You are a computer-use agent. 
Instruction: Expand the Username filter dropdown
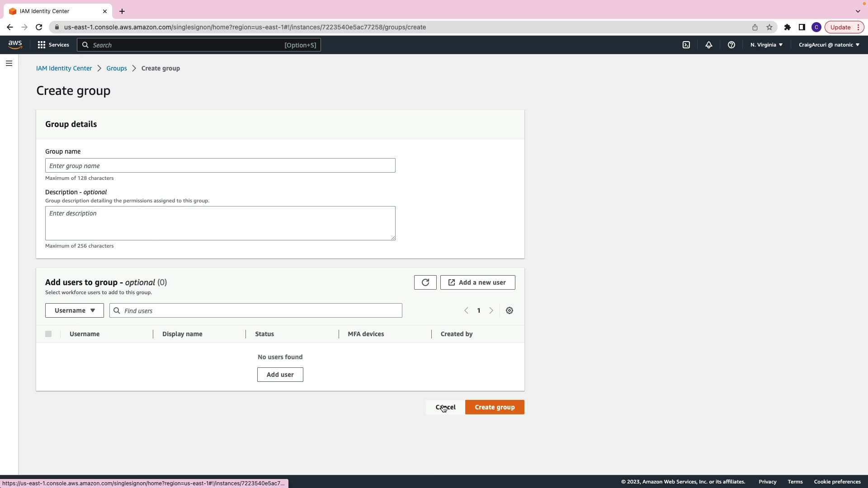(75, 310)
